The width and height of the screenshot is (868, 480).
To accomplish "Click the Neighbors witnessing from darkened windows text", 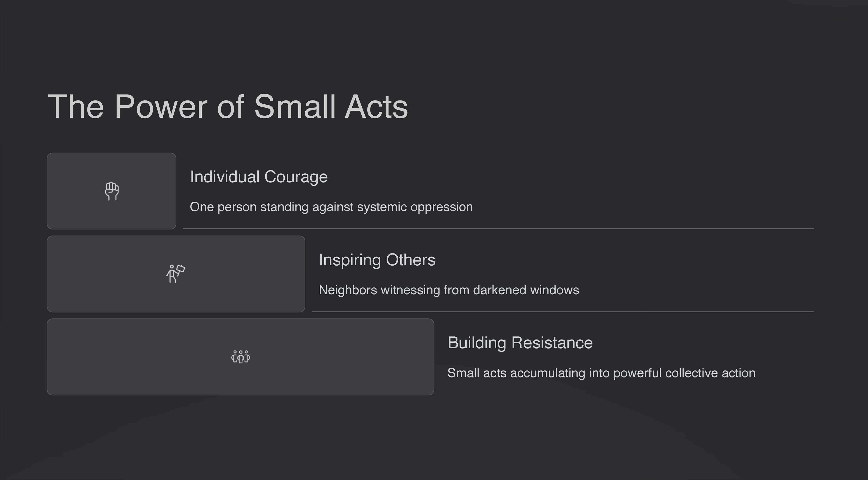I will click(x=449, y=290).
